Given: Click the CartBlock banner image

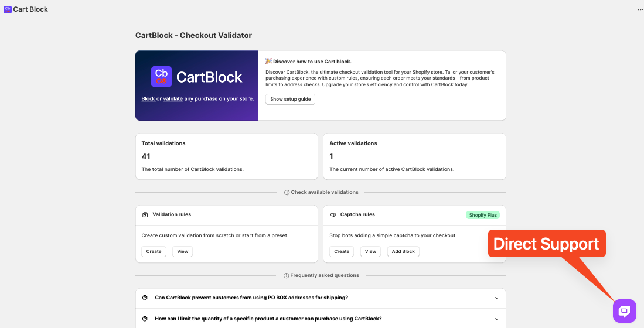Looking at the screenshot, I should (x=197, y=86).
